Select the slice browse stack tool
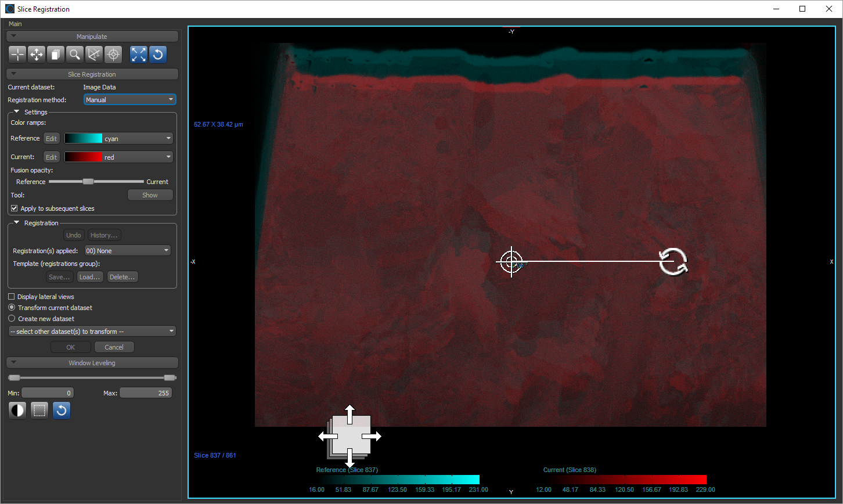 pos(56,55)
